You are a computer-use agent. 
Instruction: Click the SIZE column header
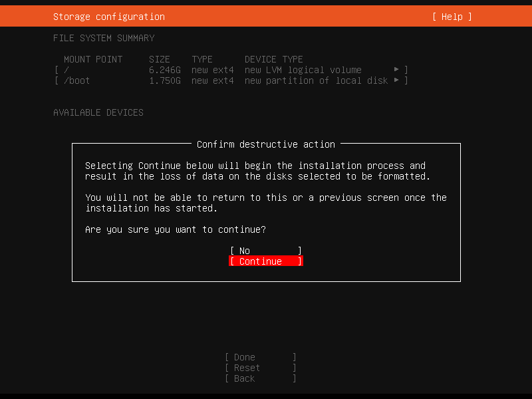click(160, 59)
